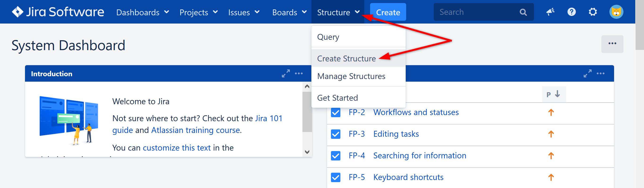Click the FP-5 task type icon
The height and width of the screenshot is (188, 644).
pos(335,177)
